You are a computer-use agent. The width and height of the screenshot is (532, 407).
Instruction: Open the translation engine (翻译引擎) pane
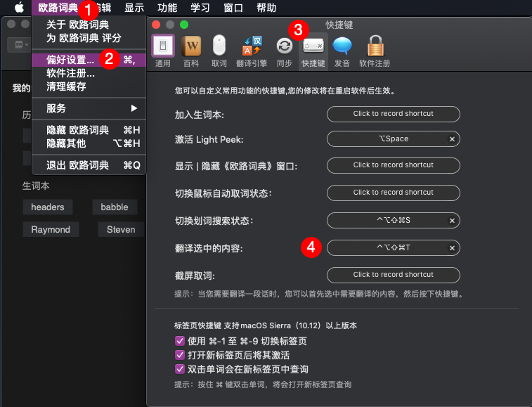tap(252, 51)
